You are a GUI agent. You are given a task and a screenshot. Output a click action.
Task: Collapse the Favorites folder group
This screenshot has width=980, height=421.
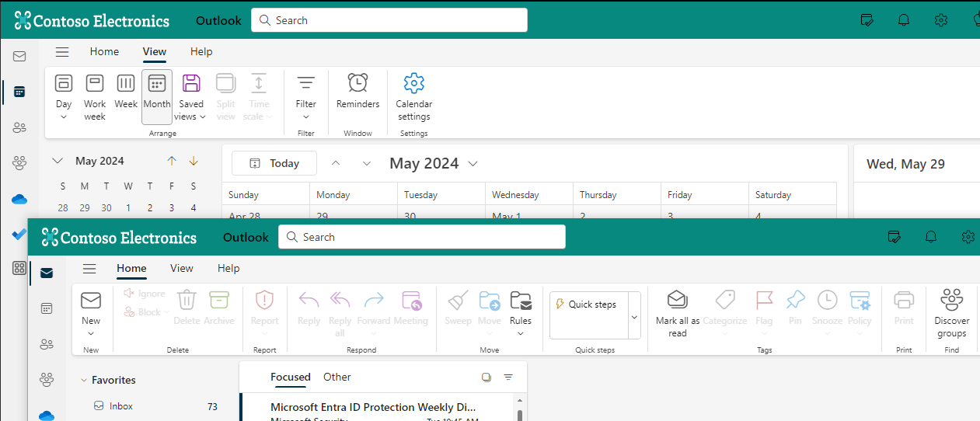point(84,380)
